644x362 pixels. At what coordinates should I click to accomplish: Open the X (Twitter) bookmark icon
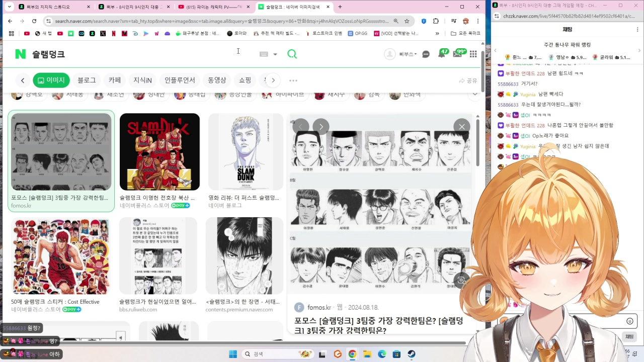point(103,33)
